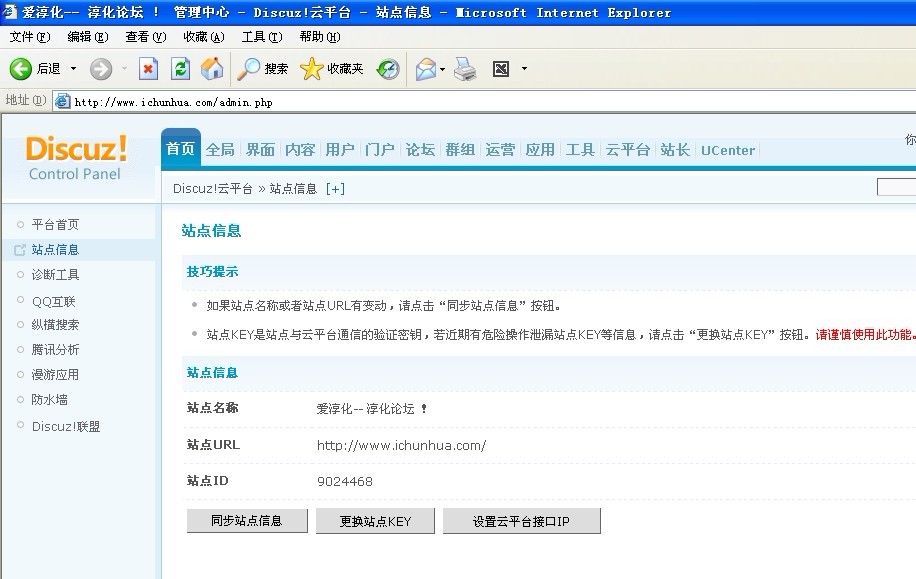Click the 收藏夹 toolbar label

point(345,69)
